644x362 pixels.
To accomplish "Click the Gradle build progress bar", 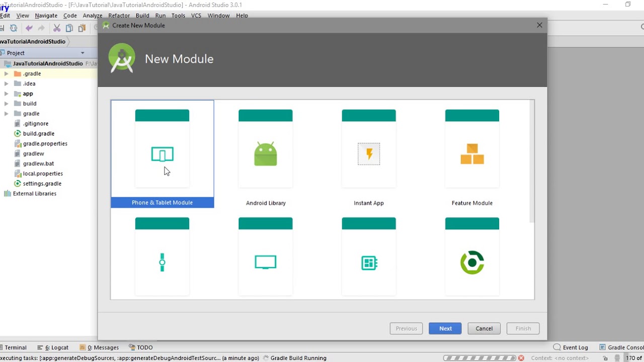I will click(x=479, y=358).
